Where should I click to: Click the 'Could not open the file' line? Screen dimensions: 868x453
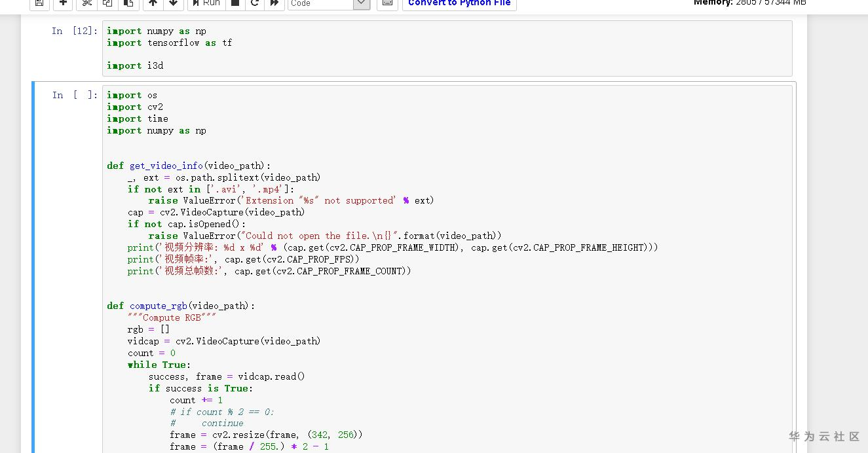325,236
